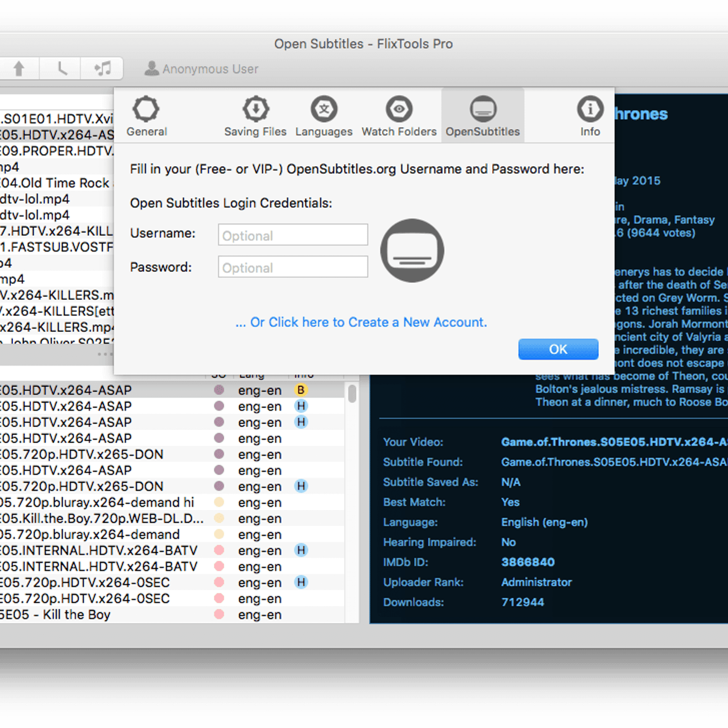Switch to Saving Files preferences
Screen dimensions: 728x728
(x=255, y=116)
